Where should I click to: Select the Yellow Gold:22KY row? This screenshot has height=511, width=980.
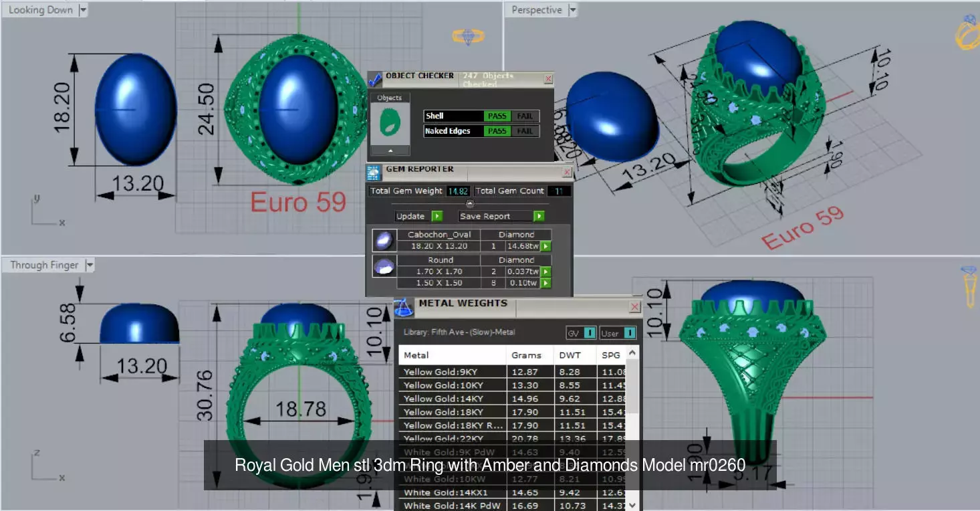pyautogui.click(x=513, y=438)
